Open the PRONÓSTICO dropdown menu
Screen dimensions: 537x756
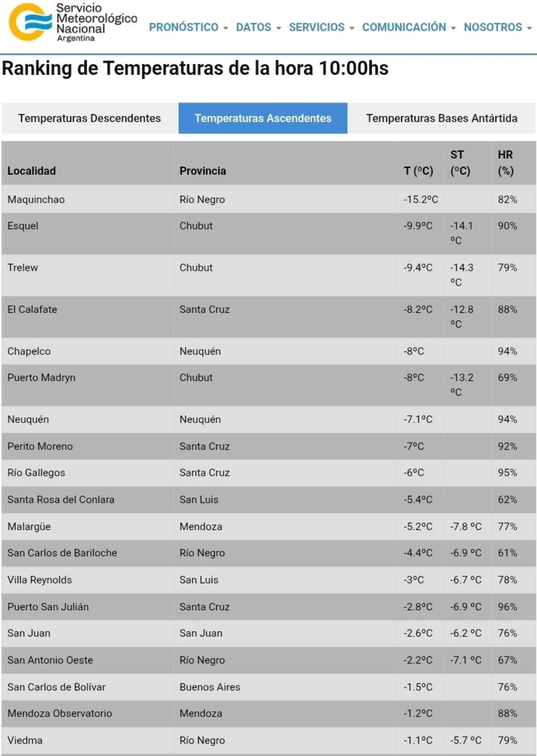pos(188,27)
